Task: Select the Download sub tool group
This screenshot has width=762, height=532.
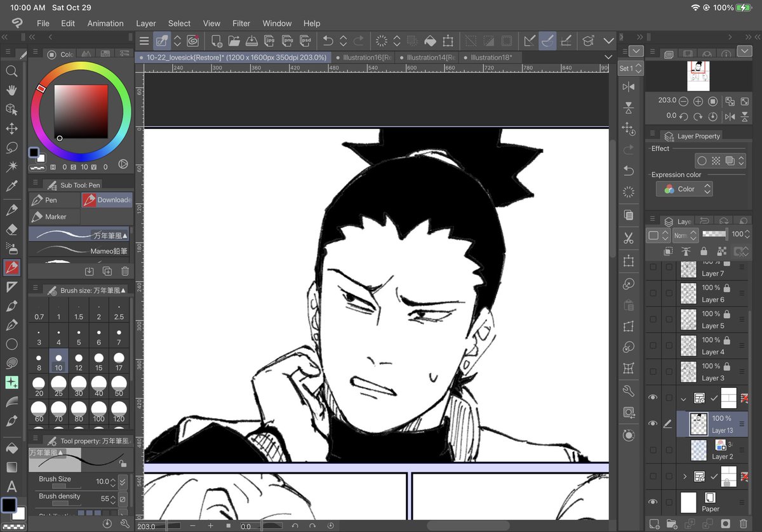Action: pyautogui.click(x=107, y=200)
